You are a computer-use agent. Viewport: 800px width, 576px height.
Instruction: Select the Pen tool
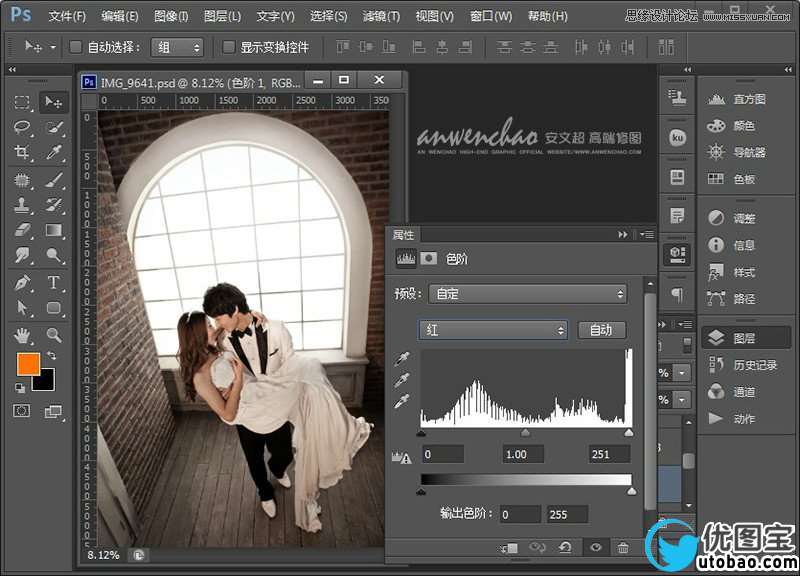click(x=22, y=282)
